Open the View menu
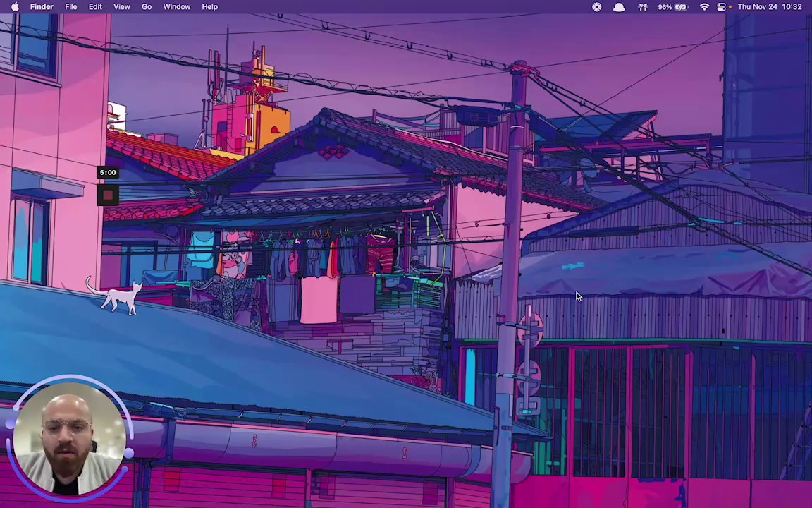The height and width of the screenshot is (508, 812). 122,7
